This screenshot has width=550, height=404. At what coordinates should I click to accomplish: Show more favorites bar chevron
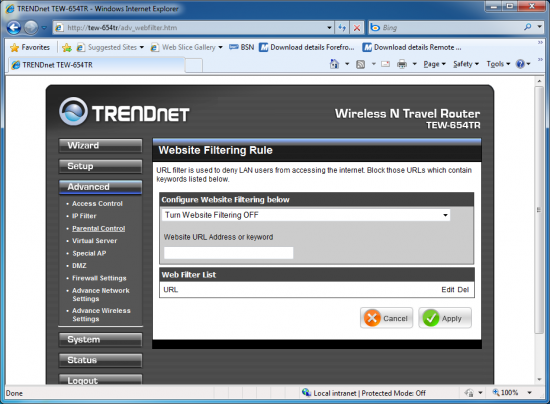click(x=540, y=42)
